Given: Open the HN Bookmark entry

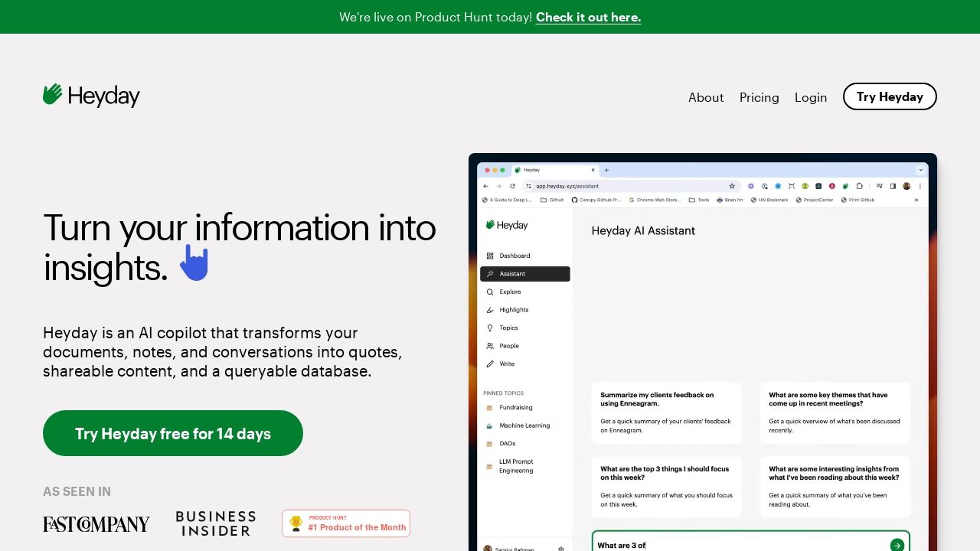Looking at the screenshot, I should click(769, 200).
